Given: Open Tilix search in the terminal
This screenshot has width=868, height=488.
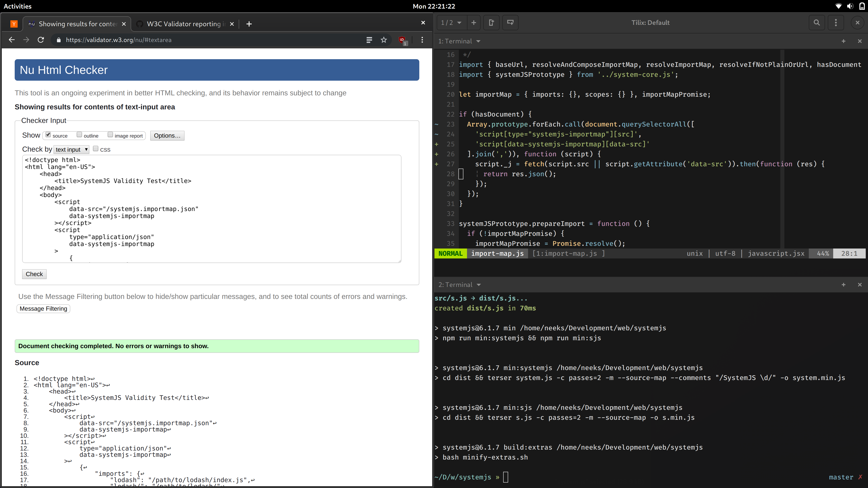Looking at the screenshot, I should (x=816, y=23).
